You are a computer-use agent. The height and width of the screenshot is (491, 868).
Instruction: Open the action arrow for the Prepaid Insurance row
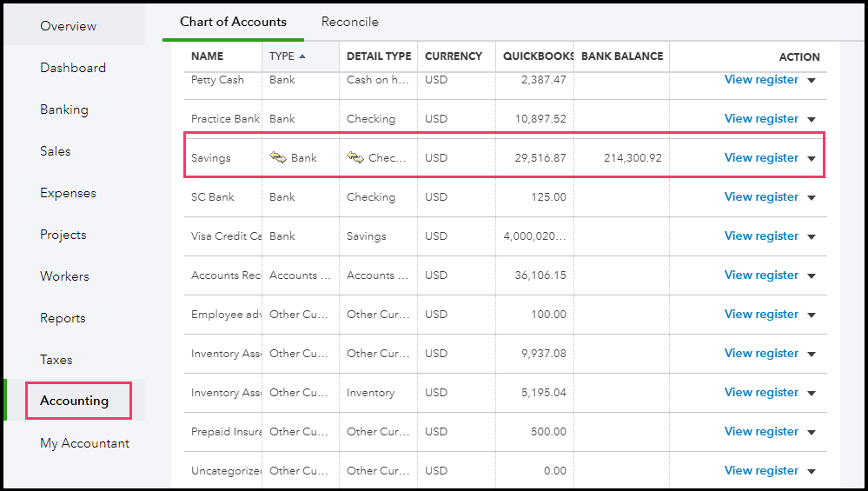tap(812, 432)
